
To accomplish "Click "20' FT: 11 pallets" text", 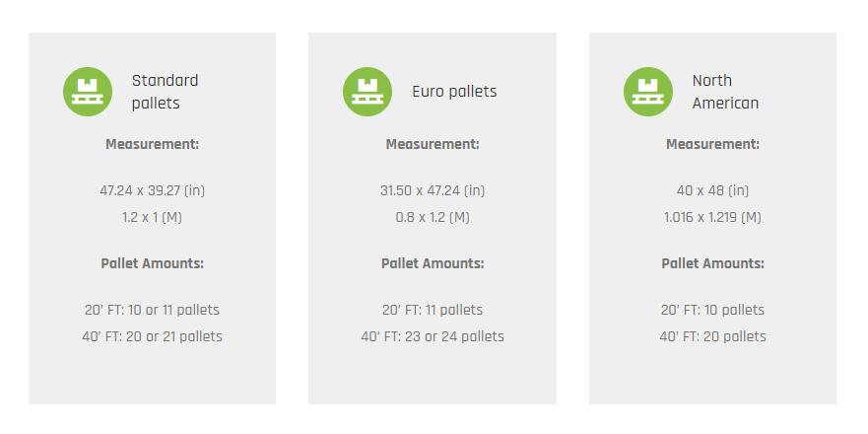I will [433, 310].
